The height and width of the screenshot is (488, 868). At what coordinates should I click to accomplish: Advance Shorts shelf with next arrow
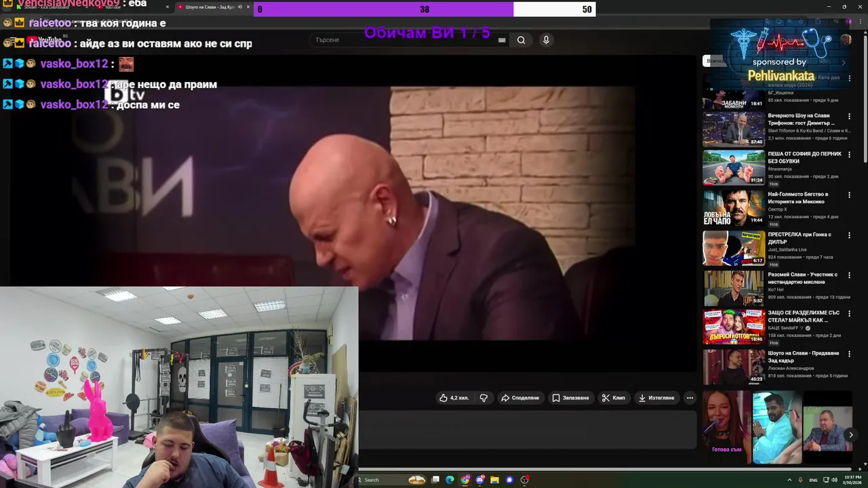851,435
